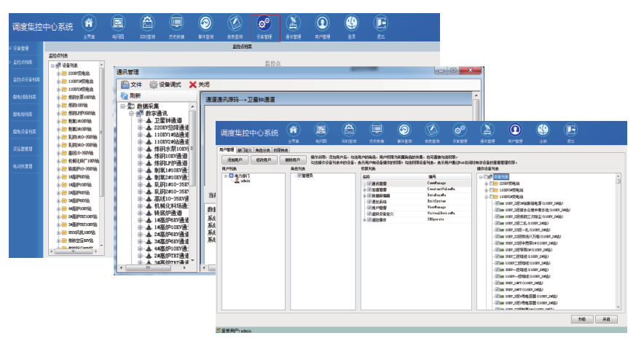Open 文件 menu in 通讯管理 window
Viewport: 644px width, 341px height.
(132, 84)
